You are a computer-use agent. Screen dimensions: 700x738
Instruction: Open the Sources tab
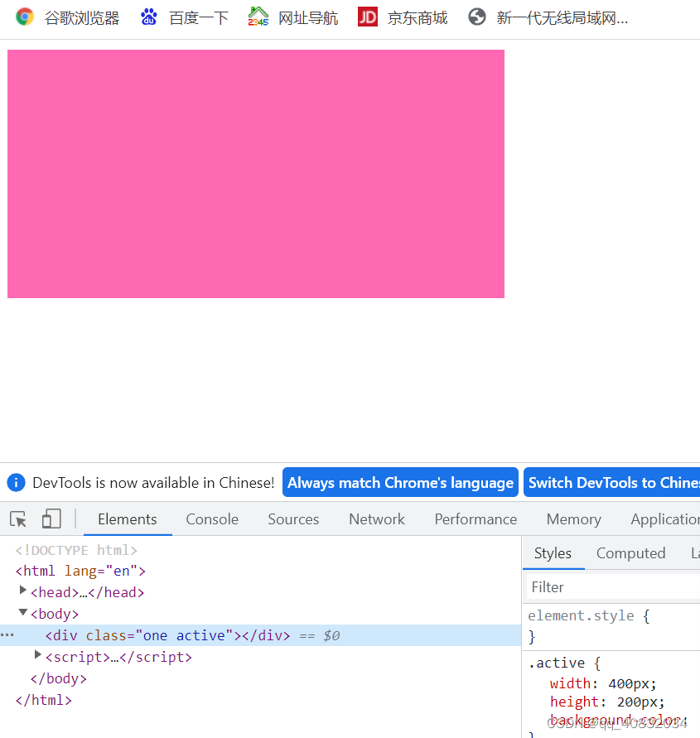[x=293, y=519]
